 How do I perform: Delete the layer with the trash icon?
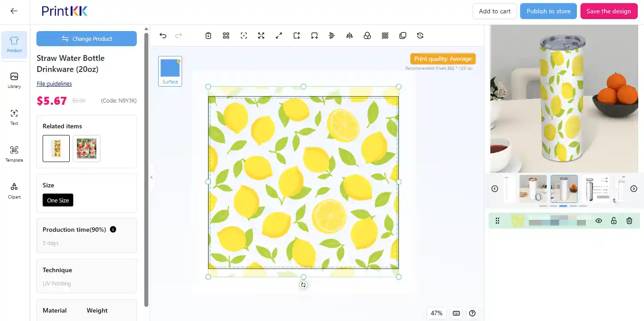[629, 221]
